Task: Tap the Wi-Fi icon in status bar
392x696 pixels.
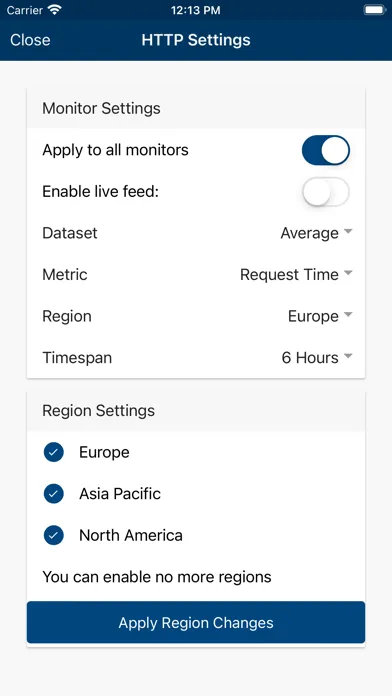Action: pyautogui.click(x=55, y=10)
